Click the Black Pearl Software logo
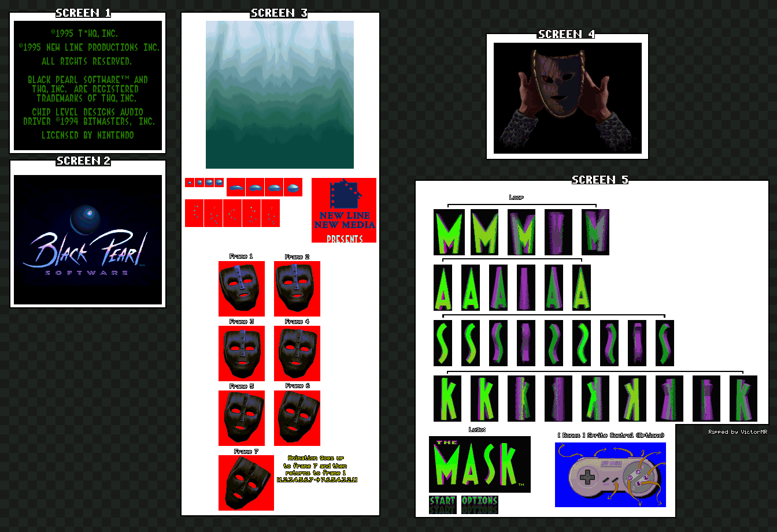Image resolution: width=777 pixels, height=532 pixels. 87,245
